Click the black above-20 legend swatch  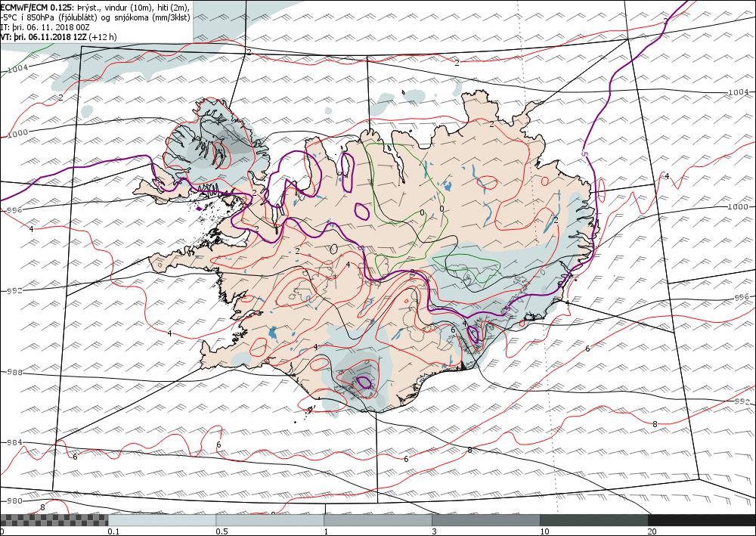702,520
